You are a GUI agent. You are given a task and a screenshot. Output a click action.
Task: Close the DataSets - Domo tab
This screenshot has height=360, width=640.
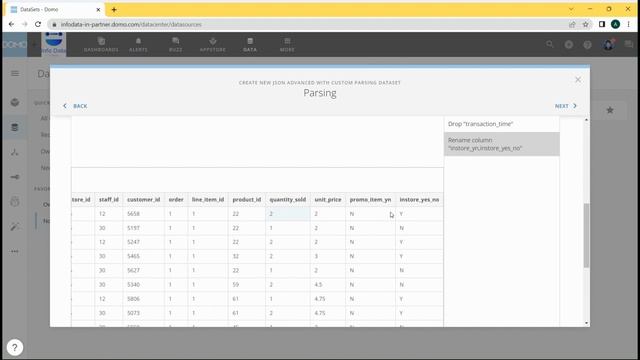tap(98, 9)
